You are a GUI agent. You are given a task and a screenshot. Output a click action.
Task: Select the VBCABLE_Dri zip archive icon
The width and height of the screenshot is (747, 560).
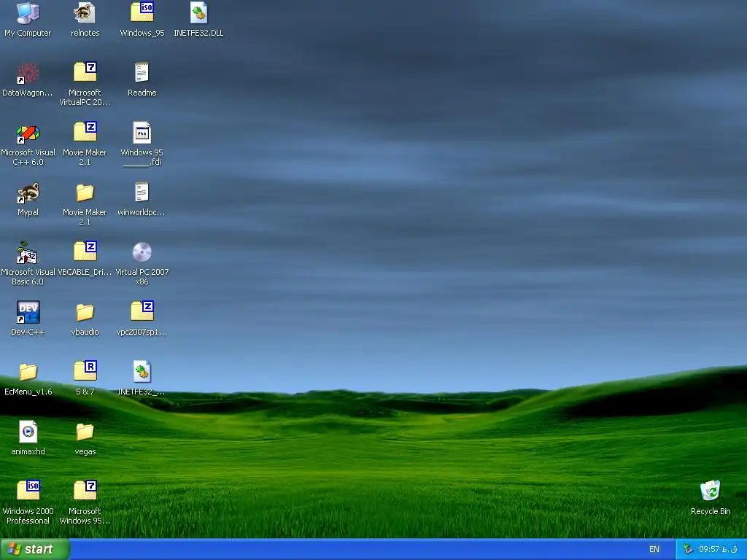85,253
